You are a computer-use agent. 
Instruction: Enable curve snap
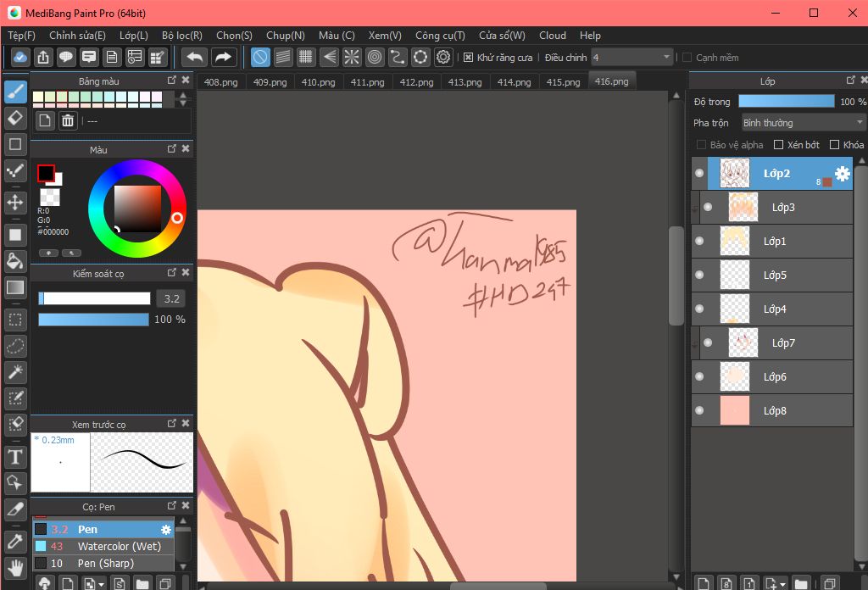click(398, 57)
